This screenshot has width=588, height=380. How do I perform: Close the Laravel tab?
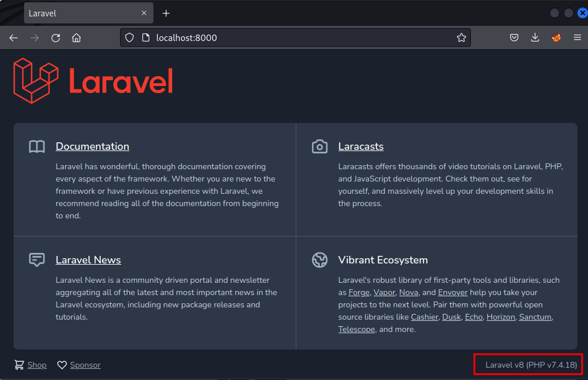[x=144, y=13]
